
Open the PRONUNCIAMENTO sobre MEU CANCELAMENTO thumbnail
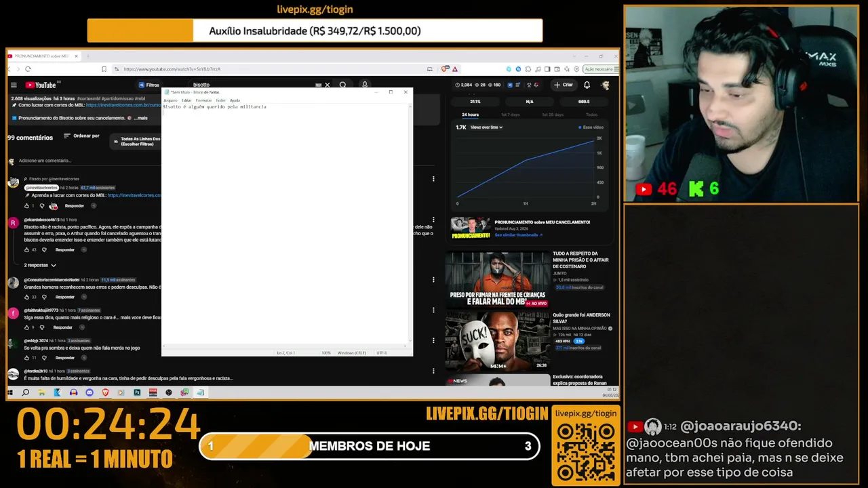click(x=471, y=228)
